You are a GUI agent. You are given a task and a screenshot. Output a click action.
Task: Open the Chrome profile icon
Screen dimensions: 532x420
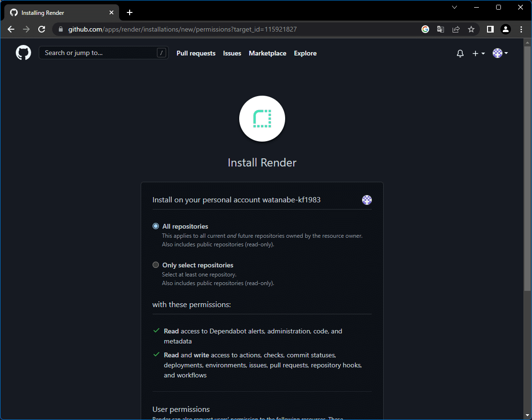[506, 29]
